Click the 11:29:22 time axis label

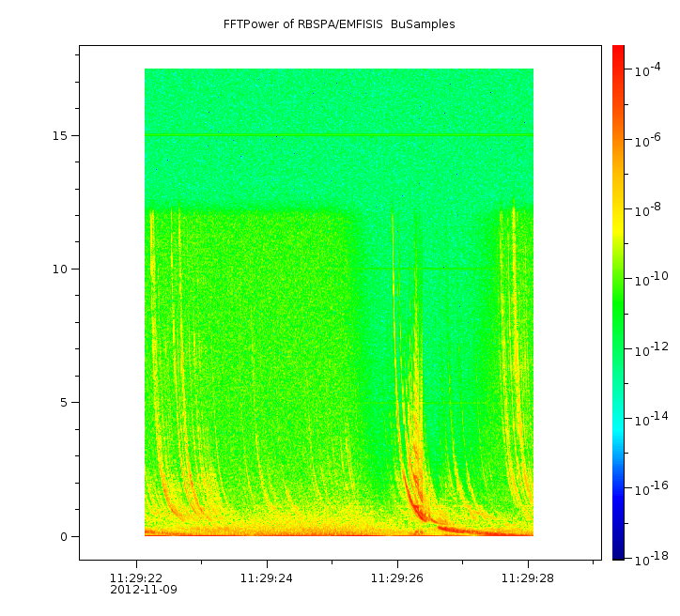[x=136, y=578]
